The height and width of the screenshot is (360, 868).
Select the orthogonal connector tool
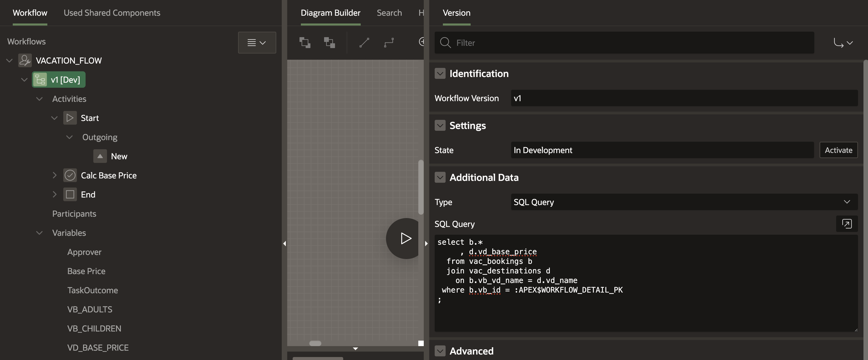389,43
